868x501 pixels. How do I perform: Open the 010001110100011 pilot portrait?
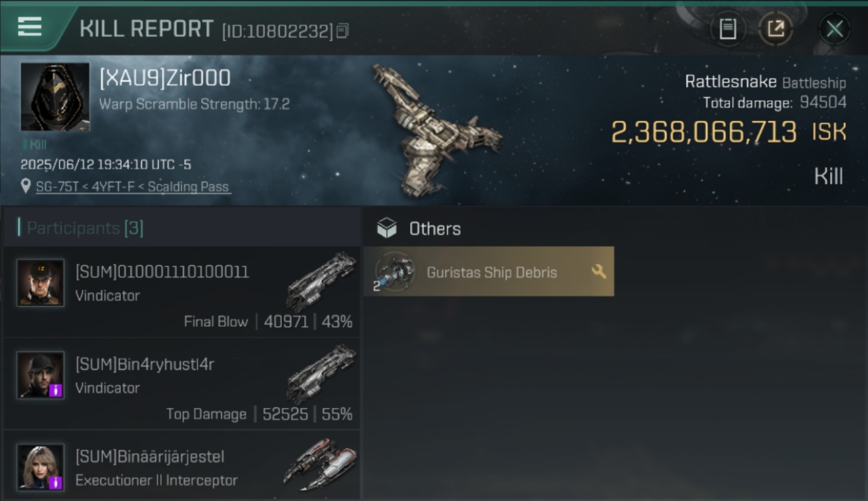[41, 283]
